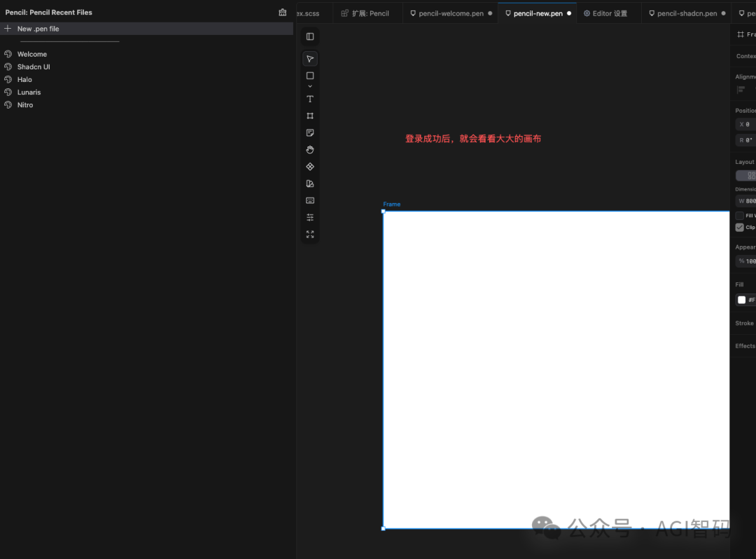The width and height of the screenshot is (756, 559).
Task: Open the Welcome recent file
Action: [x=31, y=54]
